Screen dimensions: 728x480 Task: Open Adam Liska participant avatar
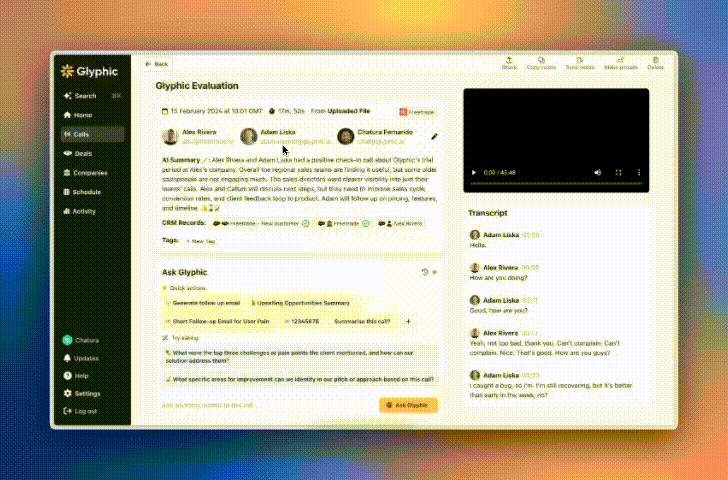coord(249,136)
